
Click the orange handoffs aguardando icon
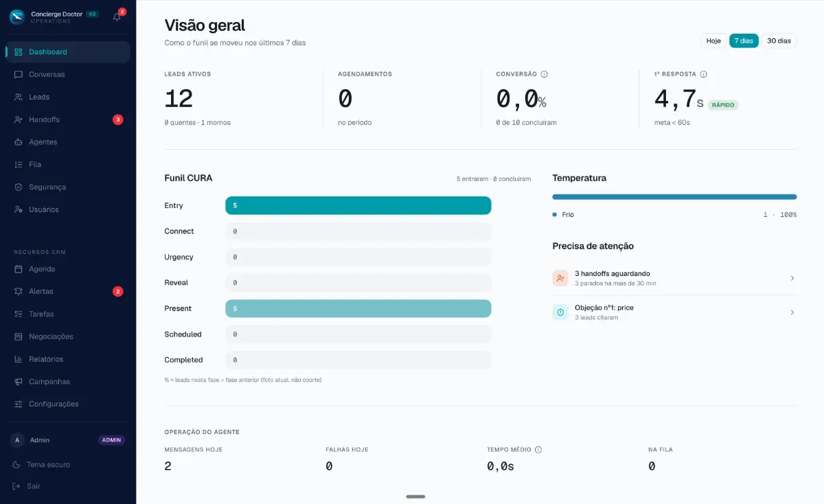[560, 278]
